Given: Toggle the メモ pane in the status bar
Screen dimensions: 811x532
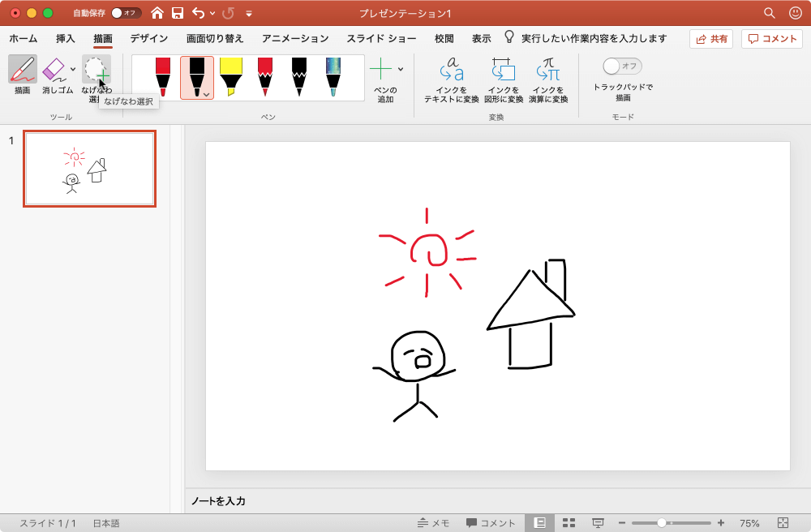Looking at the screenshot, I should pos(429,523).
